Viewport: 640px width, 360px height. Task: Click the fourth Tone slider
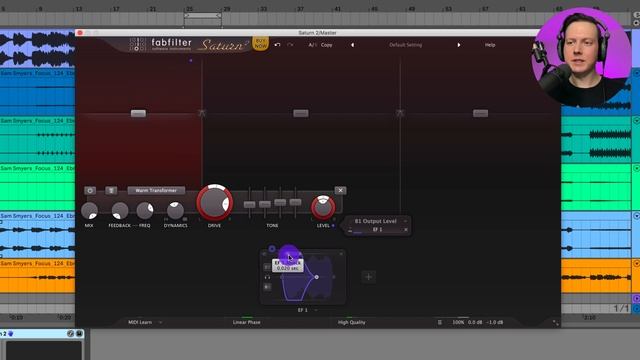click(295, 202)
